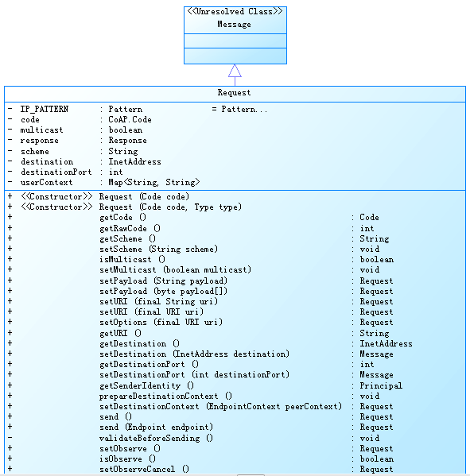Viewport: 470px width, 476px height.
Task: Select the generalization arrow triangle
Action: pos(235,71)
